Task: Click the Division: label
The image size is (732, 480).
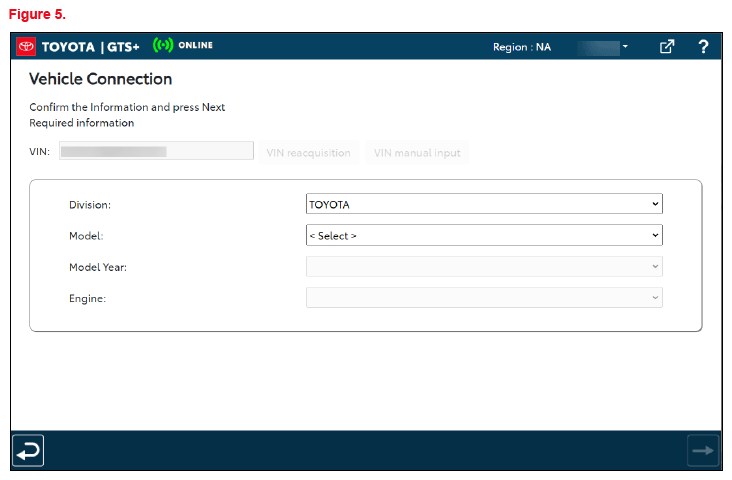Action: pyautogui.click(x=90, y=205)
